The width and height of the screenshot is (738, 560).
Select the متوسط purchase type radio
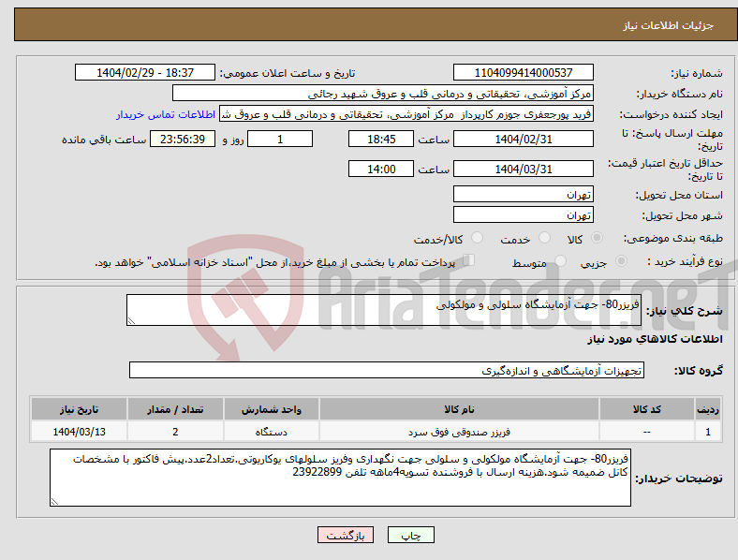[x=560, y=260]
